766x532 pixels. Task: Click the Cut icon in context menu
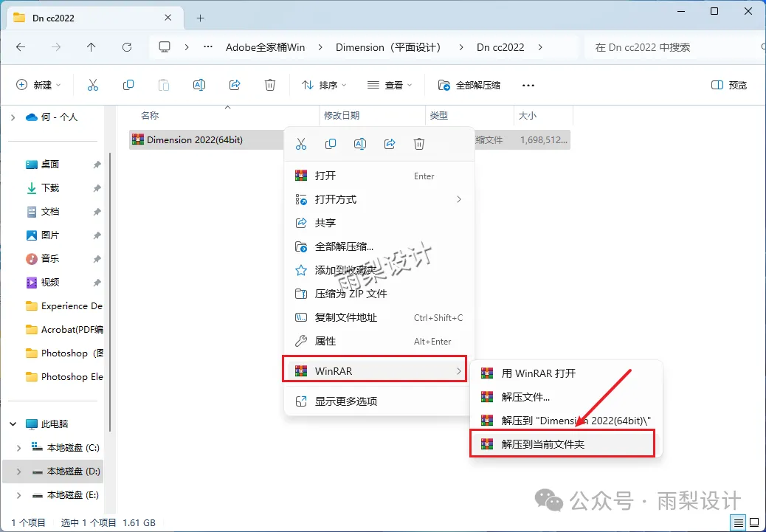301,144
